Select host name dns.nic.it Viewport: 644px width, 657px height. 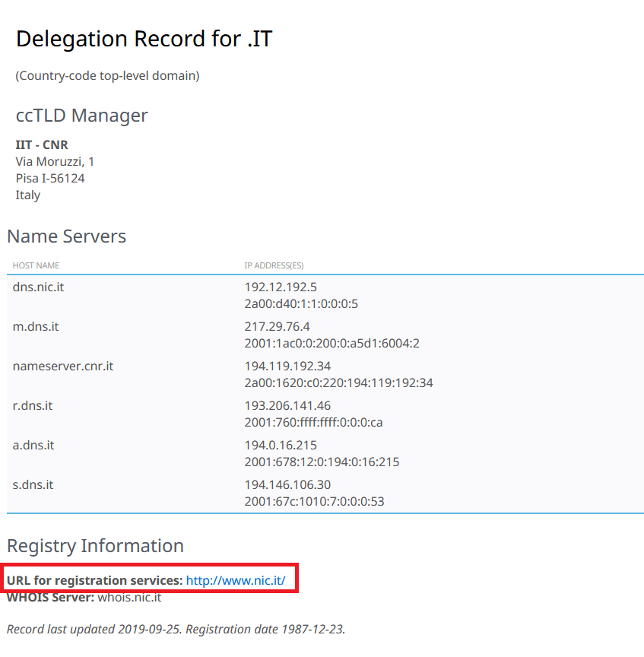pyautogui.click(x=38, y=287)
